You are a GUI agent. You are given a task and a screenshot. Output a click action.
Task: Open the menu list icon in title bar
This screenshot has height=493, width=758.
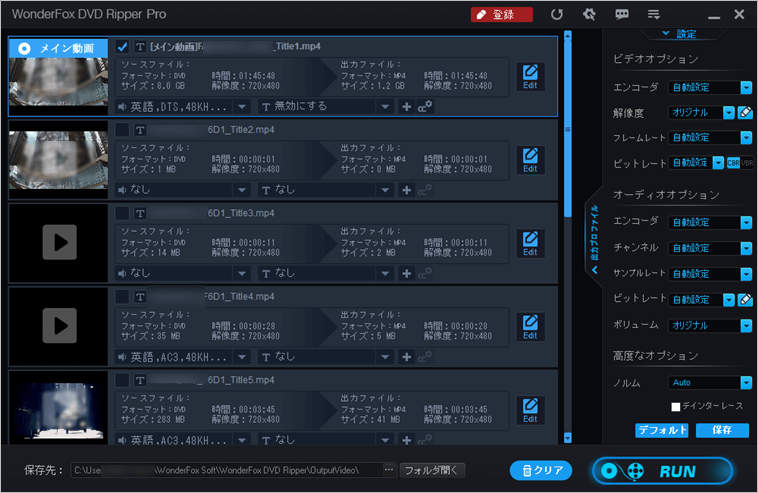tap(653, 15)
